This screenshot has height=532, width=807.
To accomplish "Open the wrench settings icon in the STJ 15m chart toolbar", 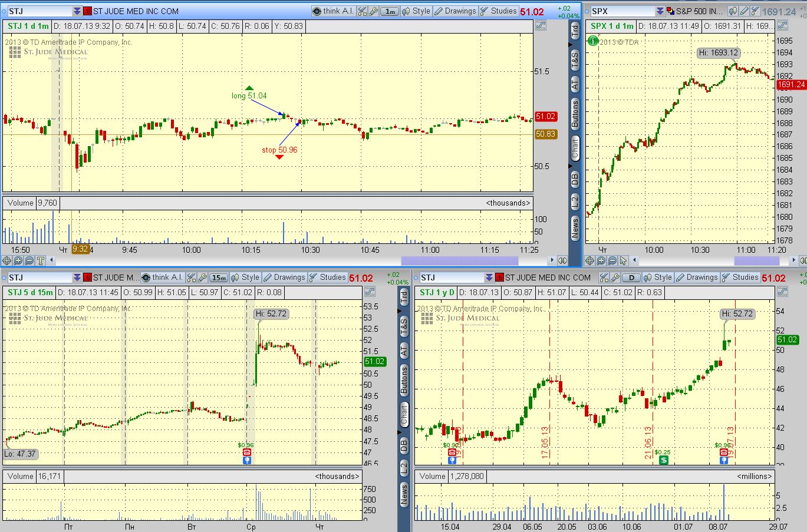I will [202, 277].
